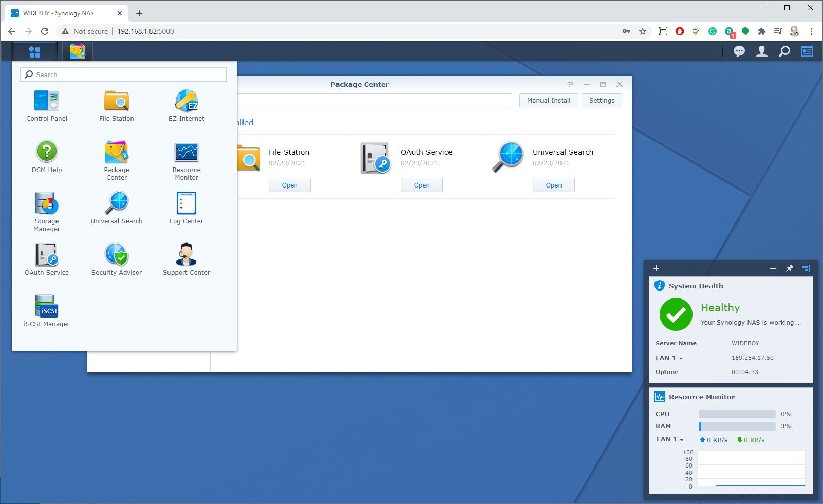
Task: Click the server name value WIDEBOY
Action: [x=745, y=343]
